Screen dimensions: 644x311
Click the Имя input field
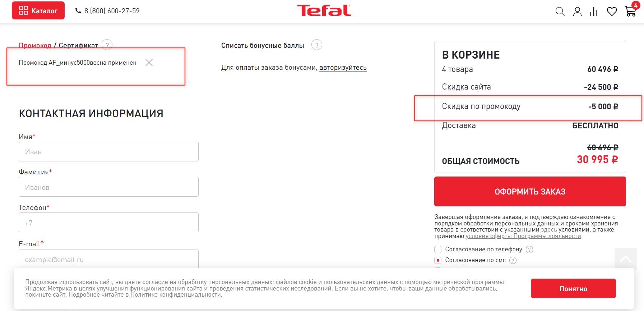pyautogui.click(x=108, y=151)
